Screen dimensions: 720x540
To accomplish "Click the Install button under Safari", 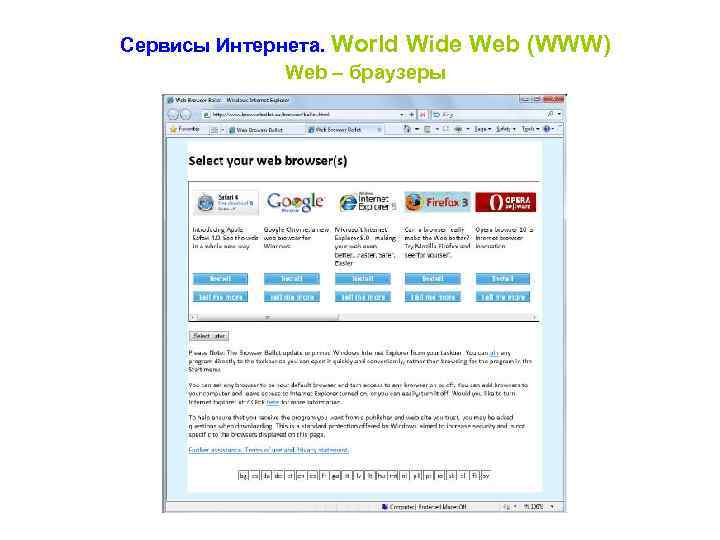I will pyautogui.click(x=220, y=279).
